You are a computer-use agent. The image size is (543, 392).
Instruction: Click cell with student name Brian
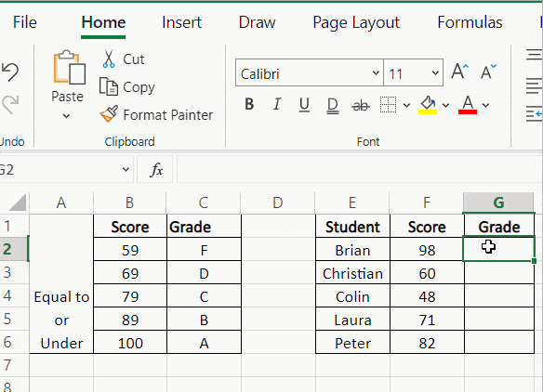(352, 250)
